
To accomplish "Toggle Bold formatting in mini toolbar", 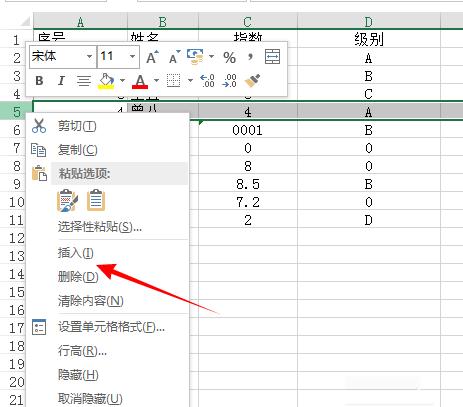I will 39,81.
